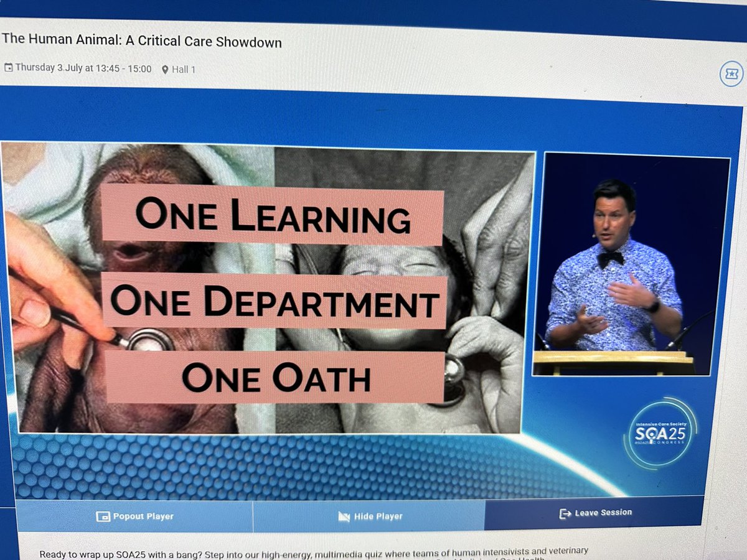Click the crossed-out camera hide icon
The height and width of the screenshot is (560, 747).
click(344, 516)
